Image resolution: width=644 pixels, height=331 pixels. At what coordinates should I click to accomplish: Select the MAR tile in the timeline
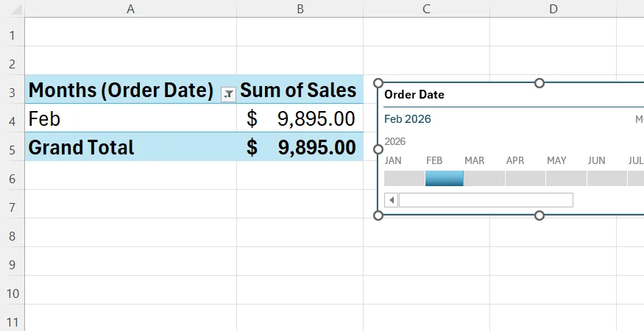coord(484,179)
